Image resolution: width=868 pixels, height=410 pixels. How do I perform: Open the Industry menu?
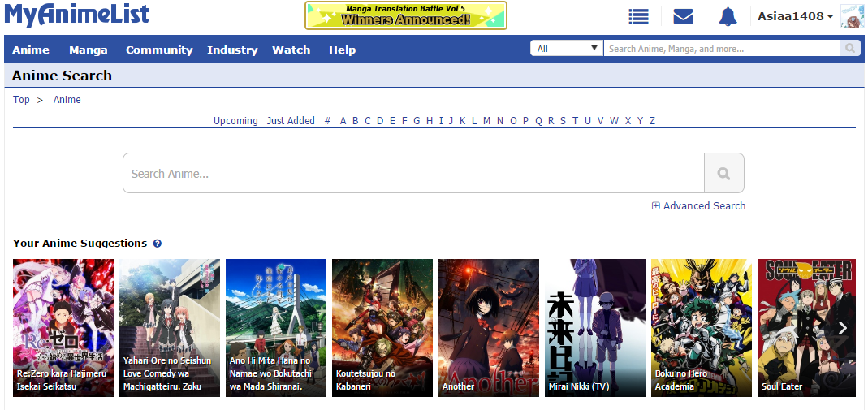(x=232, y=50)
